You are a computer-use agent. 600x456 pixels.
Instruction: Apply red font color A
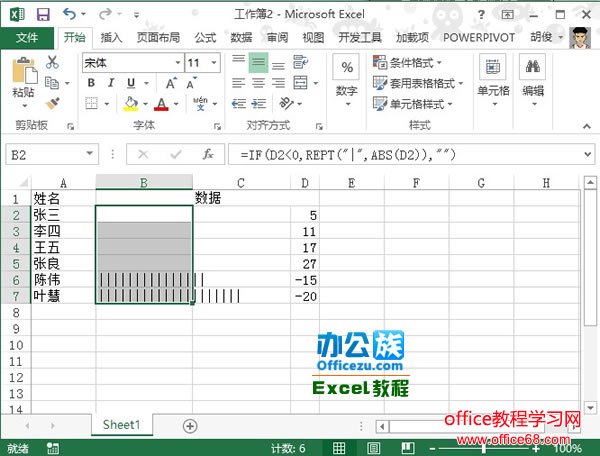(161, 104)
